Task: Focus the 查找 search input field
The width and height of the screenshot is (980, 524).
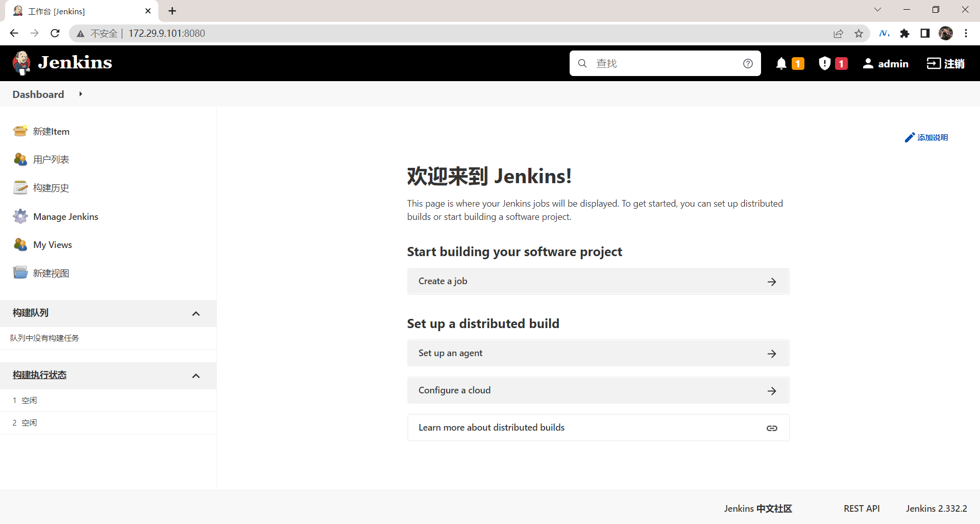Action: click(665, 63)
